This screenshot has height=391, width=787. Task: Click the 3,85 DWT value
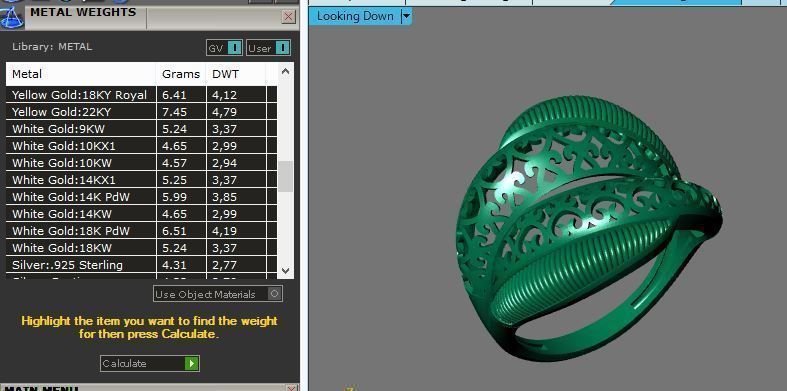tap(224, 197)
